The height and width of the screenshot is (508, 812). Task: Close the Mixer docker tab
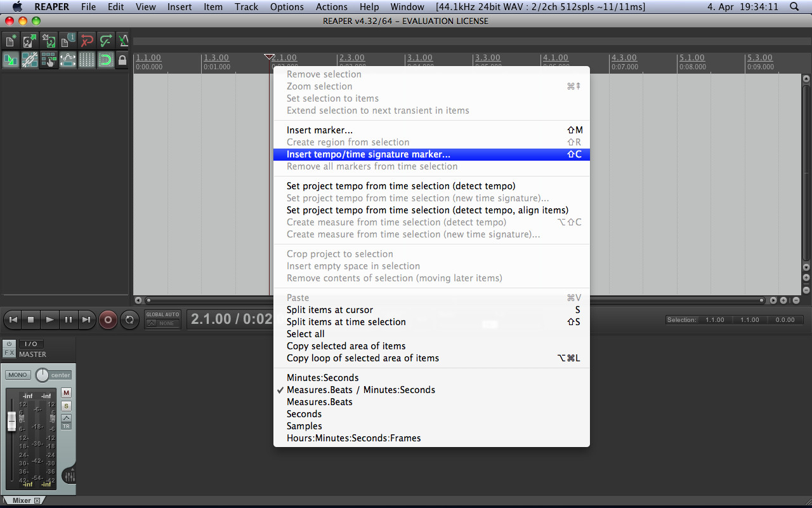coord(37,500)
